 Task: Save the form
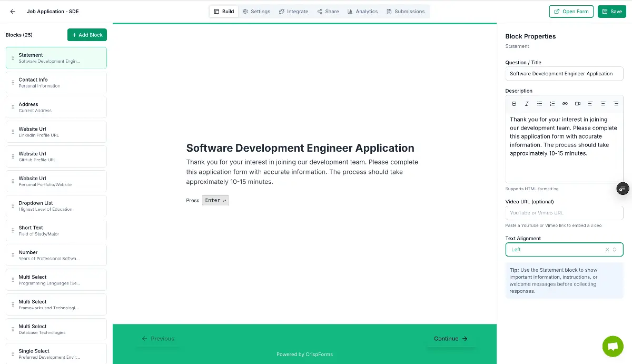click(x=611, y=11)
